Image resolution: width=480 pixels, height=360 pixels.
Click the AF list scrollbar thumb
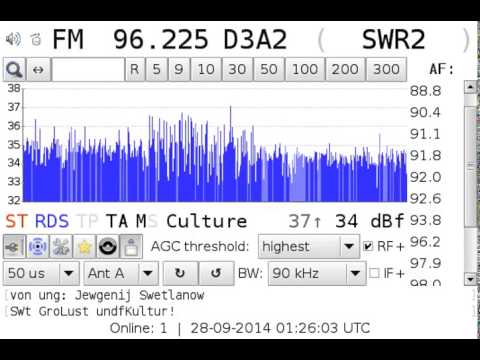click(471, 167)
